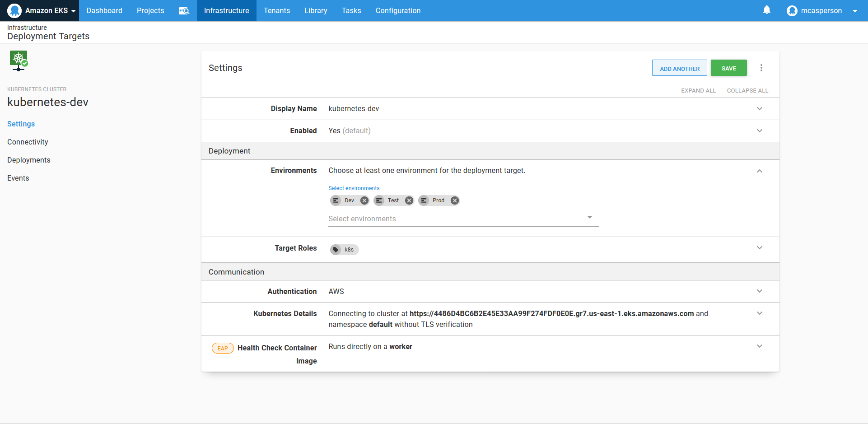Click the Octopus logo next to Amazon EKS
The width and height of the screenshot is (868, 424).
tap(14, 10)
